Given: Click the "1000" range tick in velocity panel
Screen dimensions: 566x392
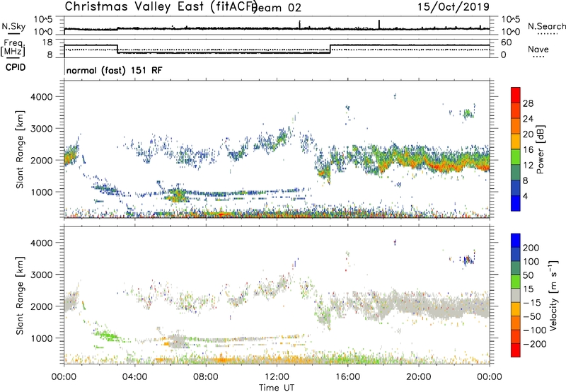Looking at the screenshot, I should pos(42,338).
